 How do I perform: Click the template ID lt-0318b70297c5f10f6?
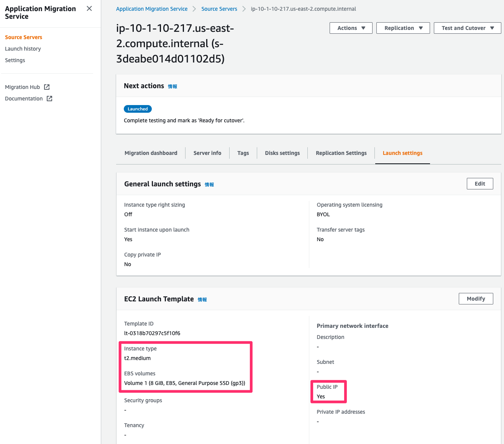point(152,333)
